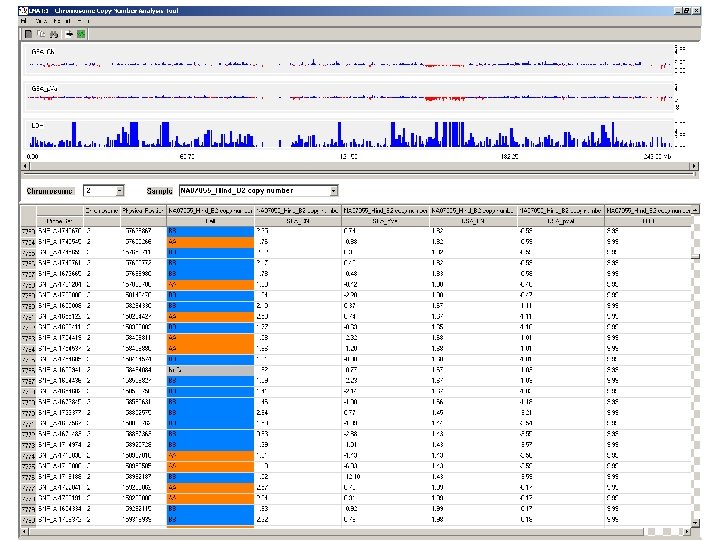Viewport: 720px width, 540px height.
Task: Click the copy pages toolbar icon
Action: pos(41,34)
